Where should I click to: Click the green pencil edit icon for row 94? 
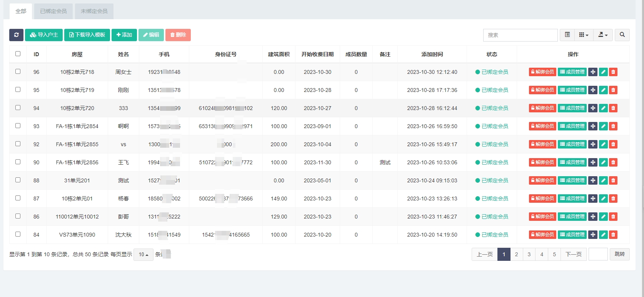pos(603,108)
